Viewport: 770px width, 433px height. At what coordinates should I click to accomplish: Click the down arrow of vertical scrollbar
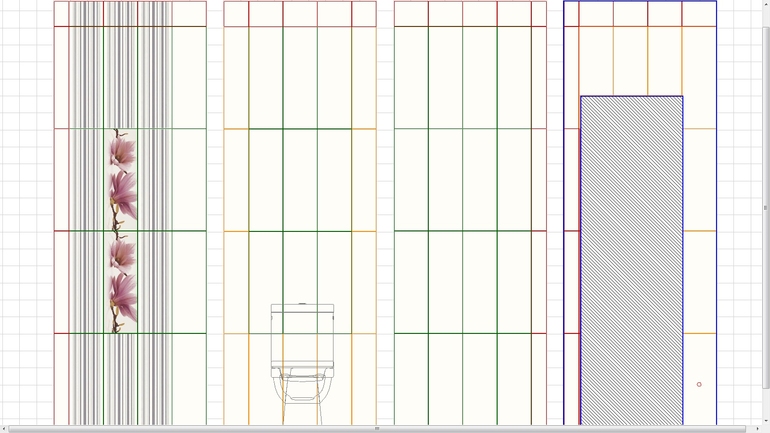(x=766, y=421)
